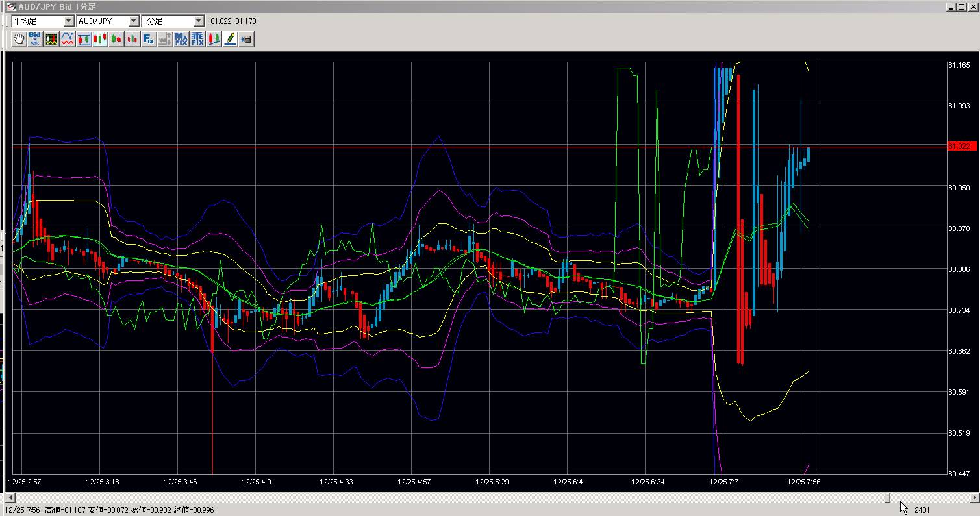Screen dimensions: 980x516
Task: Click the 12/25 4:33 time axis label
Action: tap(336, 482)
